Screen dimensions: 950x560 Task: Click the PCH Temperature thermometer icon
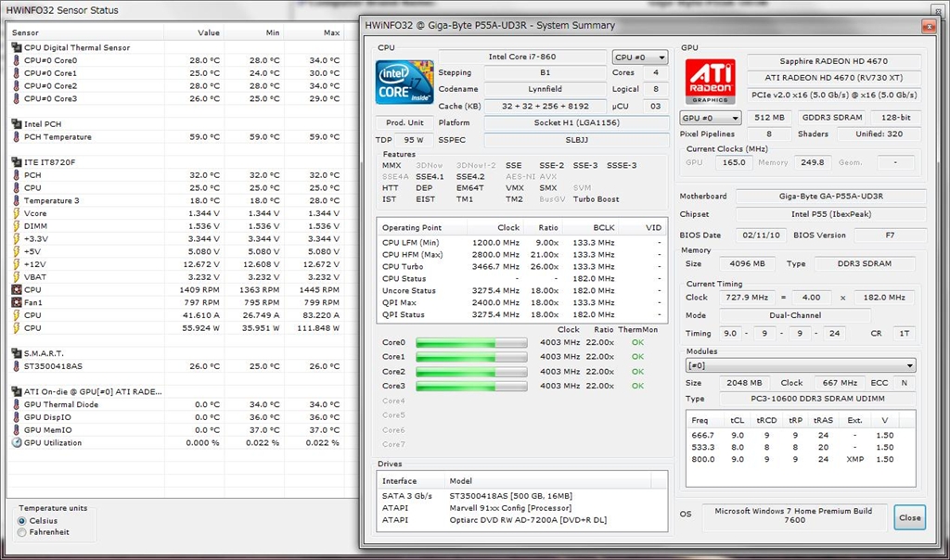(x=16, y=137)
